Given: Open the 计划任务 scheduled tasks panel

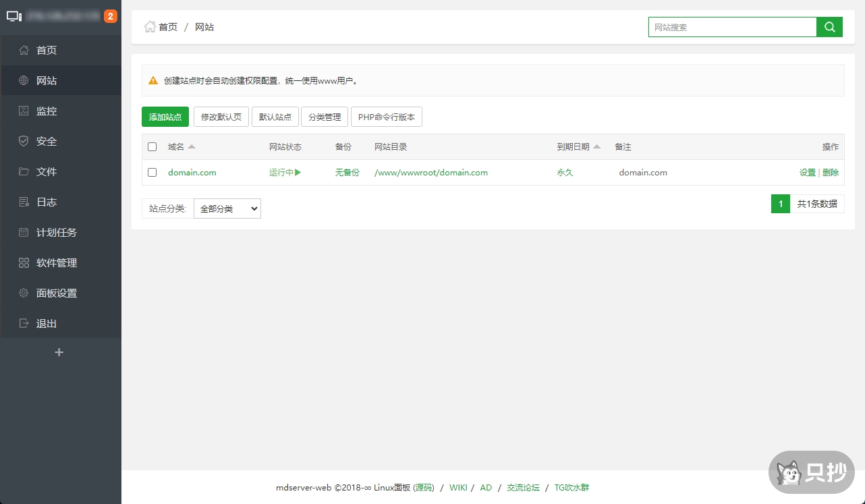Looking at the screenshot, I should point(53,232).
